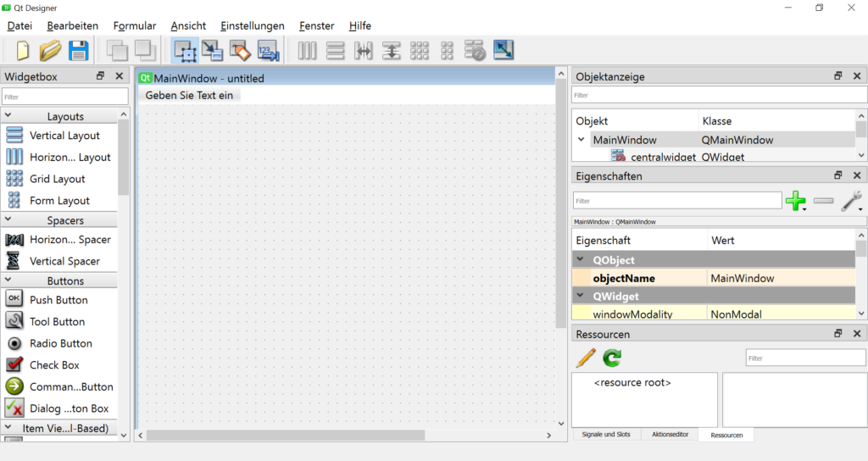Choose Tool Button widget
This screenshot has width=868, height=461.
click(58, 321)
